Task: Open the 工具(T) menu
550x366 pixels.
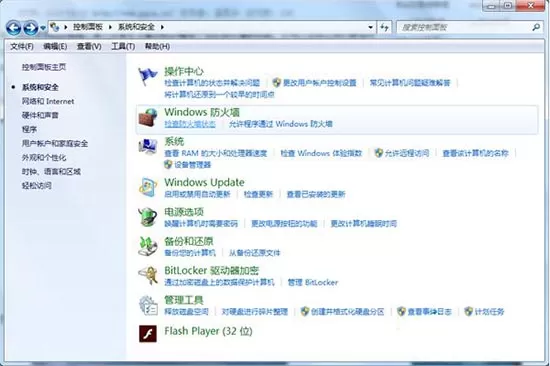Action: coord(123,46)
